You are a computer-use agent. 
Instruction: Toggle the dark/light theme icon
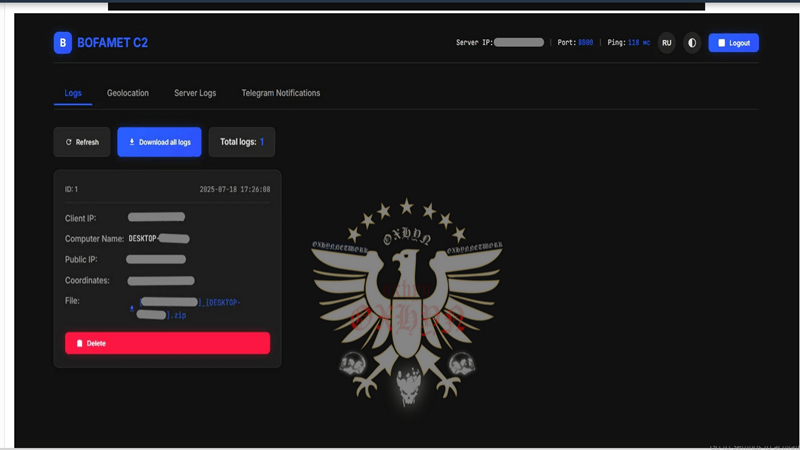click(692, 43)
